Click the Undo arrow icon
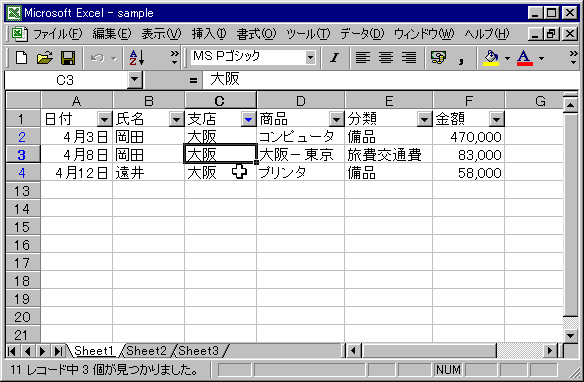Viewport: 584px width, 382px height. [98, 58]
